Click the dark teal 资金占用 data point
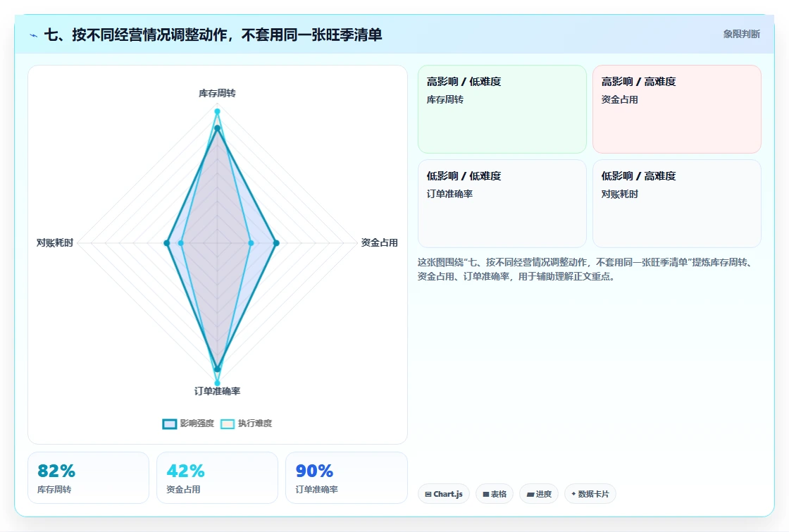The image size is (789, 532). pos(275,243)
